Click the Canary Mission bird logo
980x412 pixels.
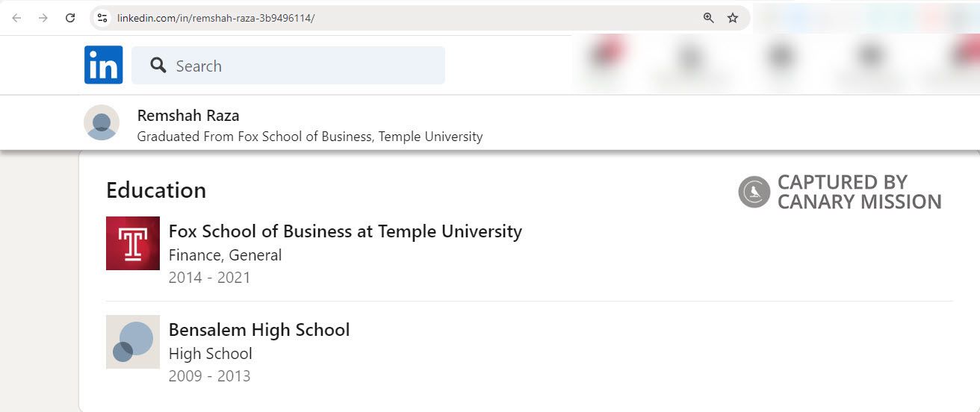click(x=754, y=192)
